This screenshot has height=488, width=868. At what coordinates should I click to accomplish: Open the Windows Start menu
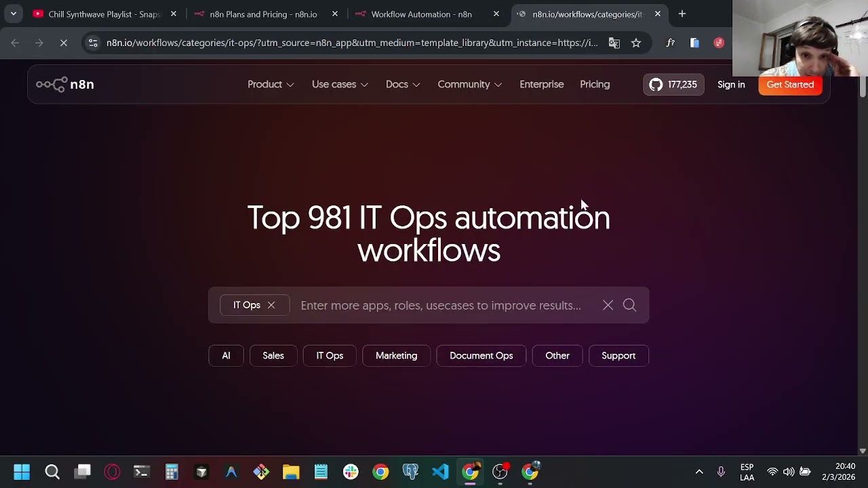pyautogui.click(x=22, y=472)
